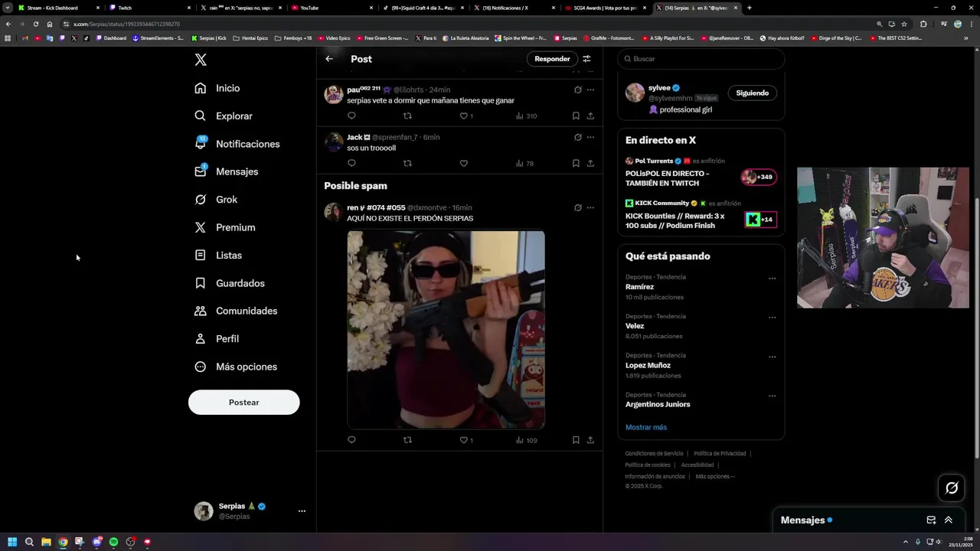This screenshot has width=980, height=551.
Task: Open Premium in the sidebar
Action: click(x=225, y=227)
